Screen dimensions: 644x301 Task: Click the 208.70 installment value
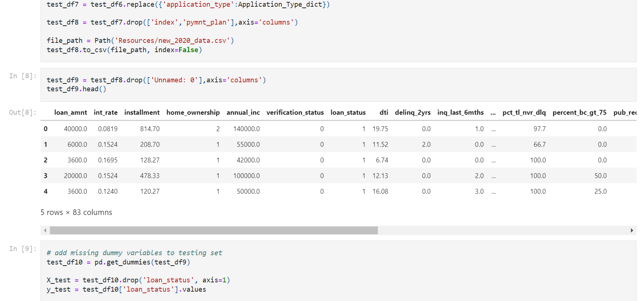click(150, 145)
